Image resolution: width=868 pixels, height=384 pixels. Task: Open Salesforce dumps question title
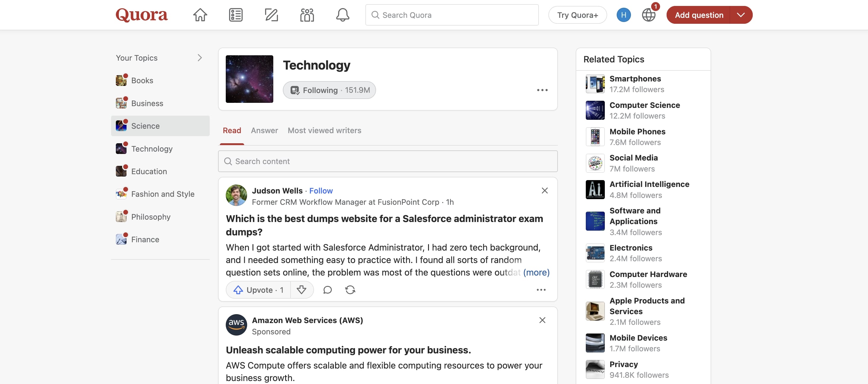click(x=384, y=225)
